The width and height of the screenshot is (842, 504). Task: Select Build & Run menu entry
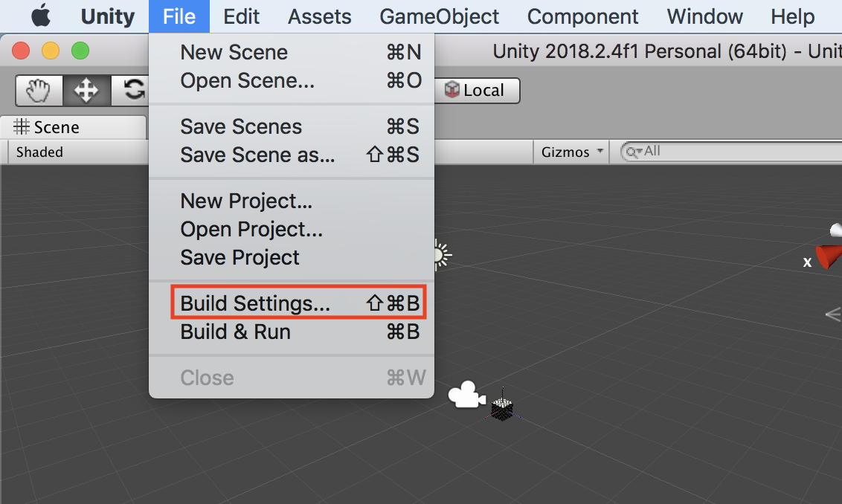235,332
